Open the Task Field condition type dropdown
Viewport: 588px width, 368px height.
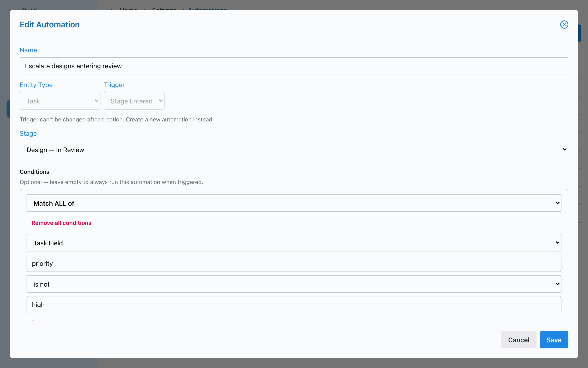point(294,243)
